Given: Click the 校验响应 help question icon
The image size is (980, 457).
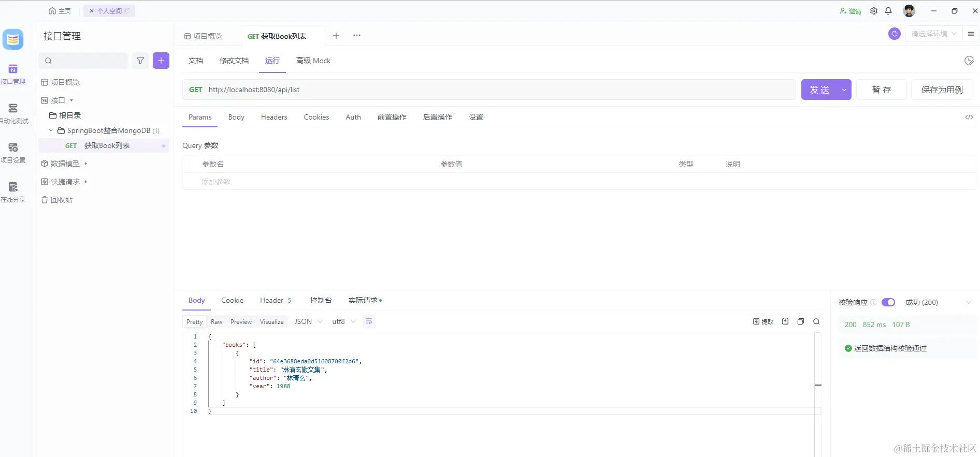Looking at the screenshot, I should (873, 302).
